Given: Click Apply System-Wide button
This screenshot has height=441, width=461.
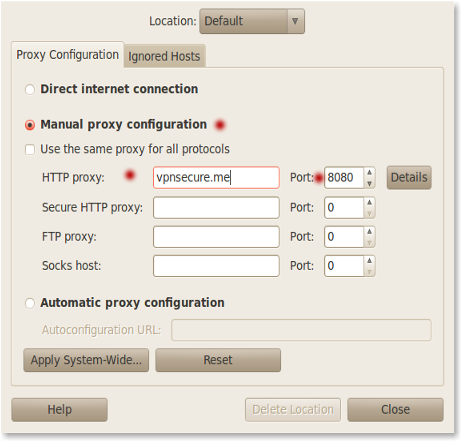Looking at the screenshot, I should point(86,360).
